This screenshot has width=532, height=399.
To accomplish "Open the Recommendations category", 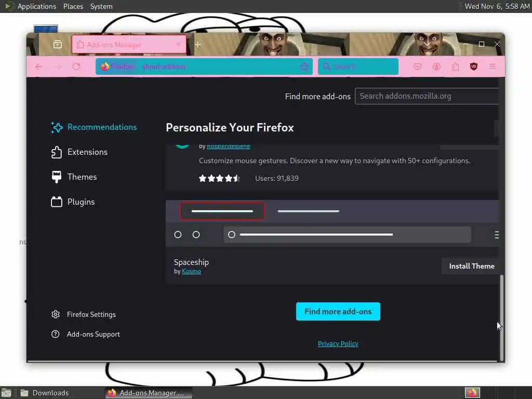I will coord(94,127).
